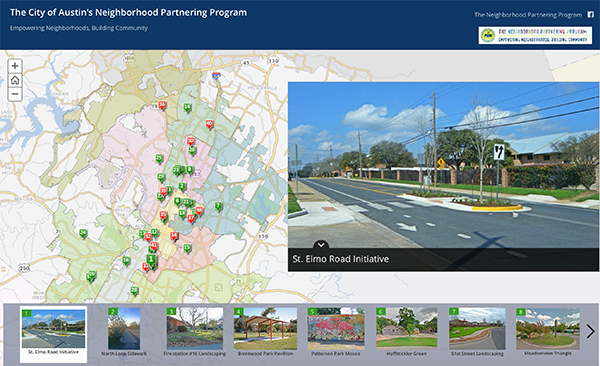Select green map marker 24

(83, 233)
